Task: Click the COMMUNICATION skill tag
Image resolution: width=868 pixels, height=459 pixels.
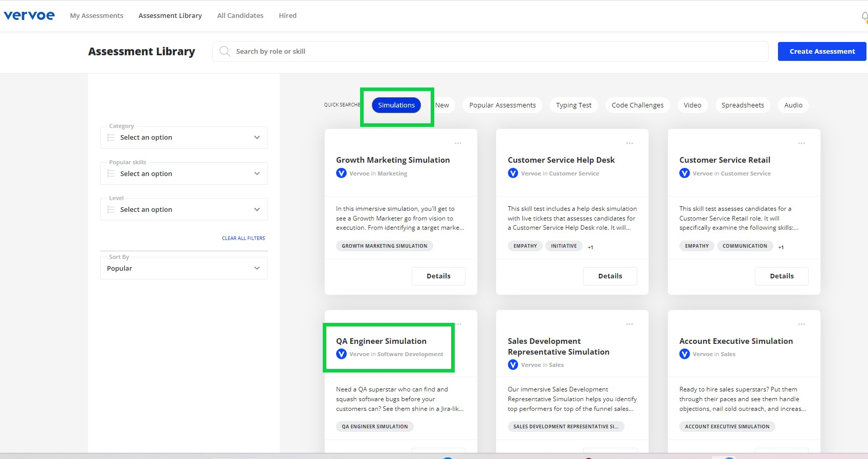Action: [745, 246]
